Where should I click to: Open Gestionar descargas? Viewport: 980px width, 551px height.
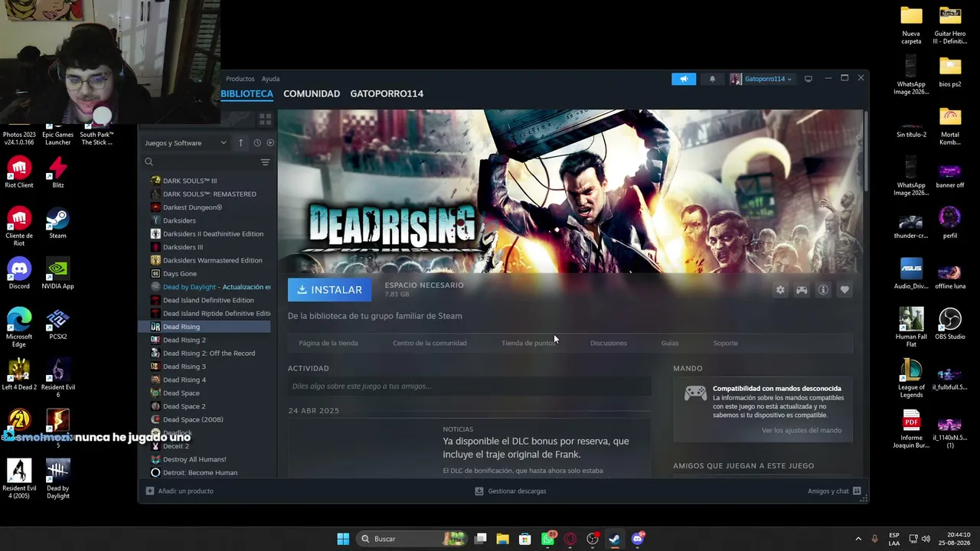(x=511, y=491)
